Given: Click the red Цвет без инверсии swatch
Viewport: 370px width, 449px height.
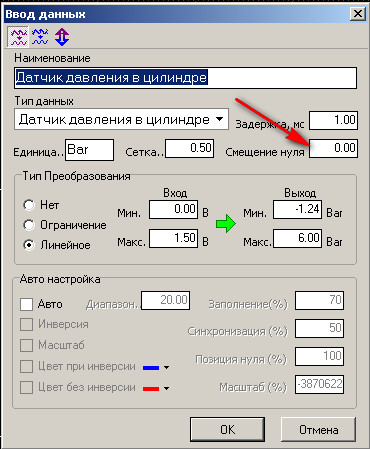Looking at the screenshot, I should pyautogui.click(x=151, y=389).
